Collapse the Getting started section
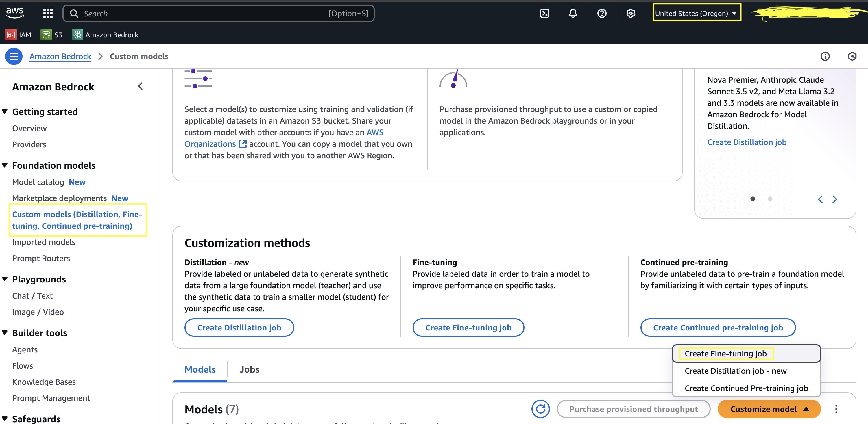 click(x=5, y=111)
